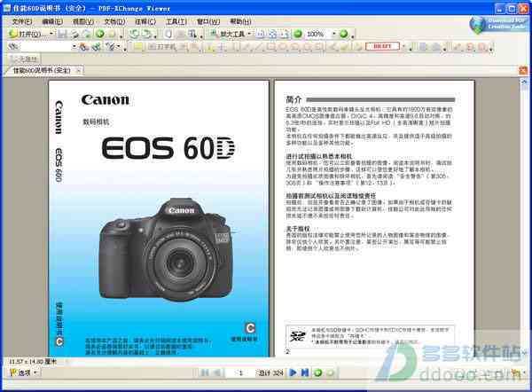Click the green zoom in button

(x=344, y=34)
